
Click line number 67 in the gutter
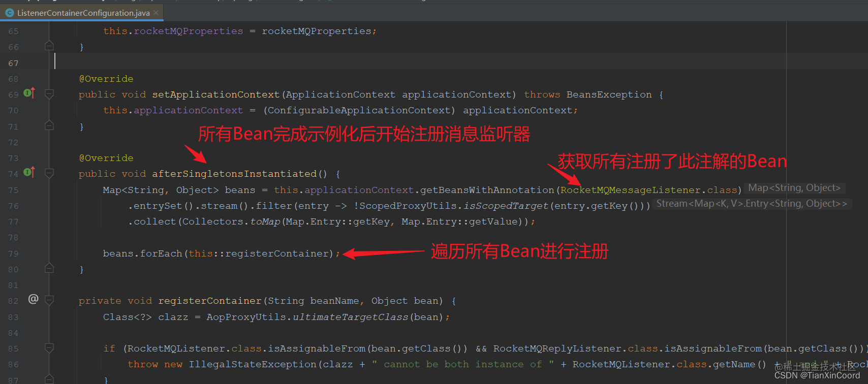point(13,63)
